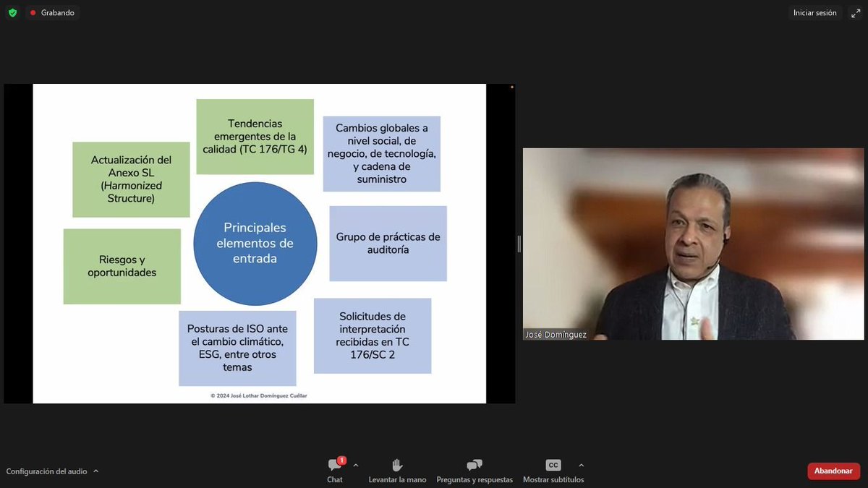
Task: Raise your hand with Levantar la mano
Action: point(396,466)
